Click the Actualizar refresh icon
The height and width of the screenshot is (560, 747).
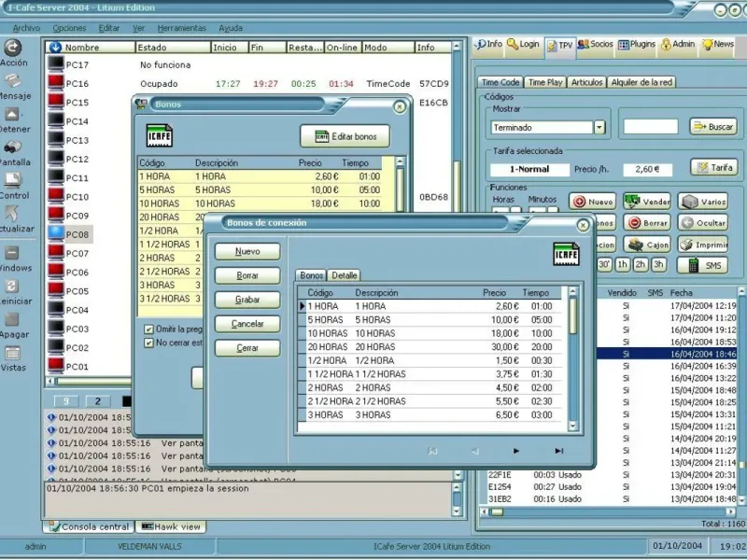(x=12, y=214)
